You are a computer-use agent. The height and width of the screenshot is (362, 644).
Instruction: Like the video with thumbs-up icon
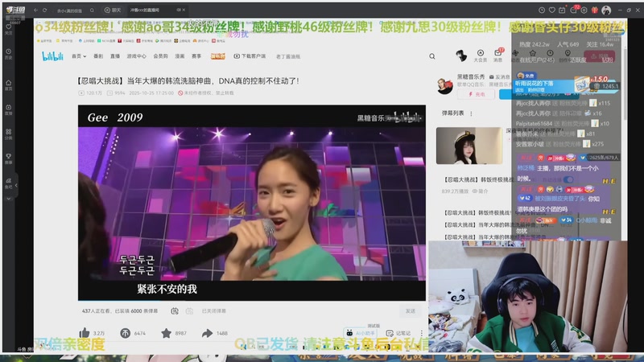(x=85, y=333)
